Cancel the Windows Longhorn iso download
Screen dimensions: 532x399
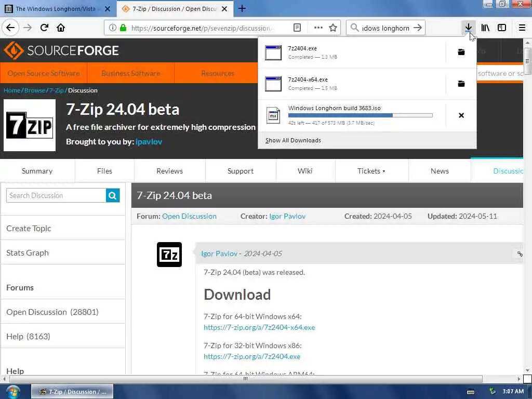coord(461,115)
